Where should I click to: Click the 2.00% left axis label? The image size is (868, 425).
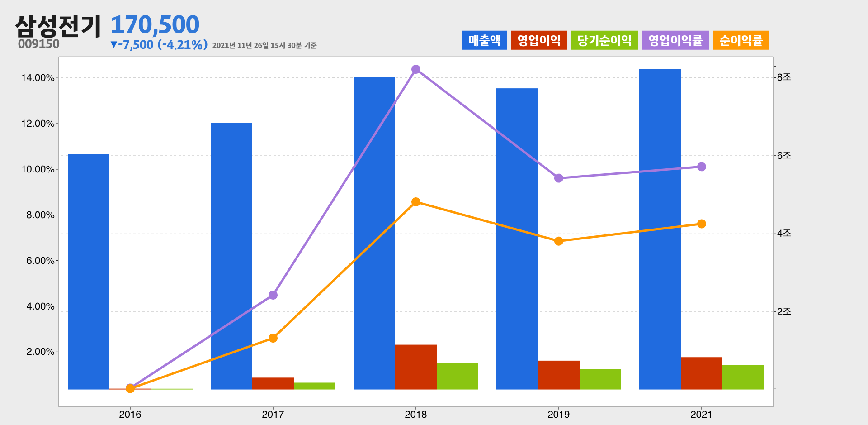[40, 352]
